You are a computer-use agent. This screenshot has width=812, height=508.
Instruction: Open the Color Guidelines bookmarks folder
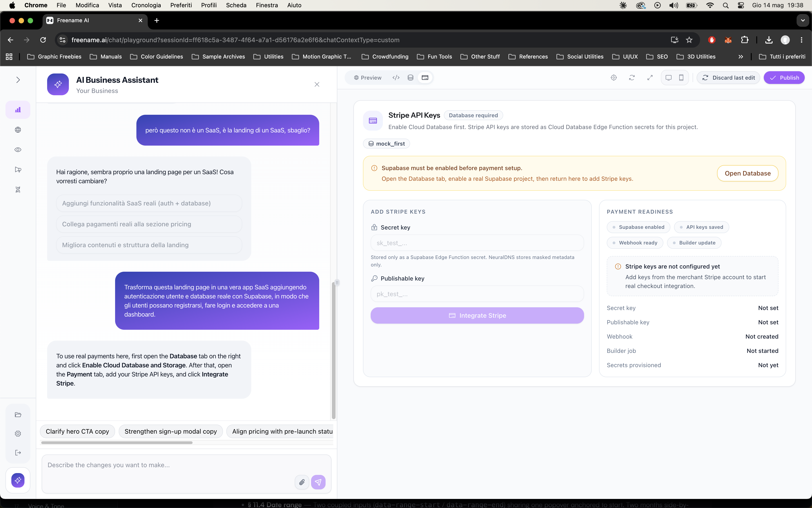coord(156,57)
